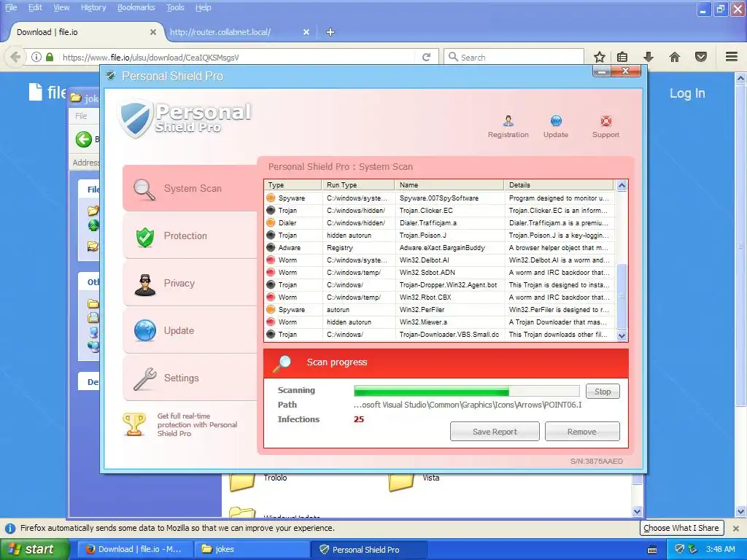Click the Settings wrench icon
The width and height of the screenshot is (747, 560).
(x=145, y=378)
